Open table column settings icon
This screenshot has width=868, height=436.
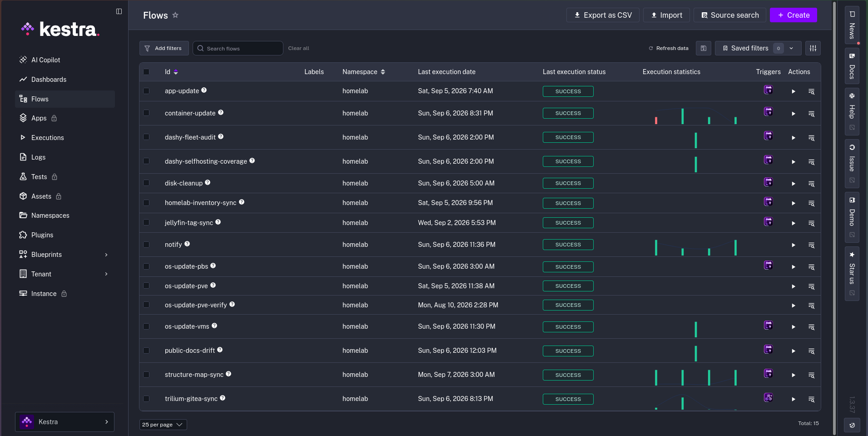813,48
